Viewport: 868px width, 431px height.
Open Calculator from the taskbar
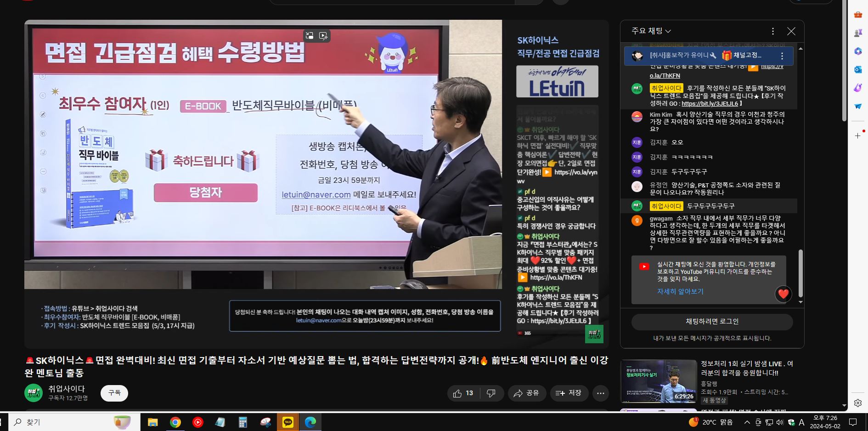pyautogui.click(x=242, y=422)
